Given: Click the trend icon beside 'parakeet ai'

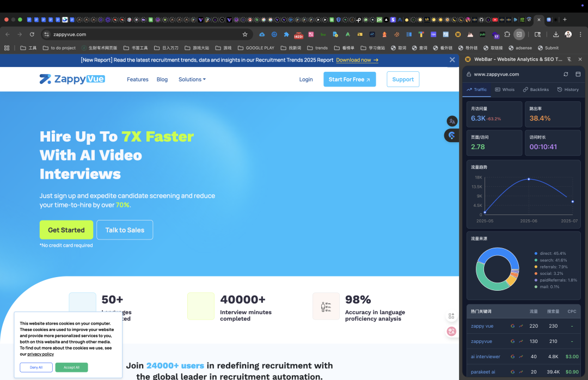Looking at the screenshot, I should pos(521,372).
